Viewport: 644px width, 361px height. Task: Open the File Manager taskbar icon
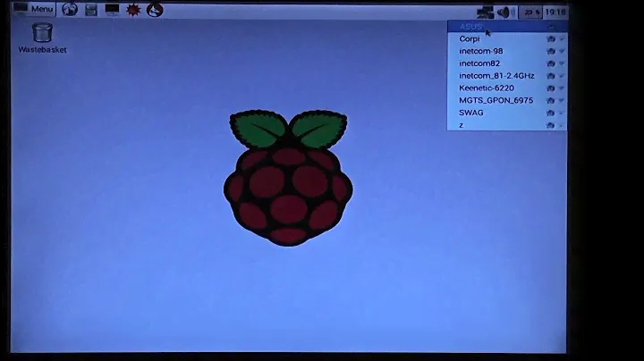point(90,10)
